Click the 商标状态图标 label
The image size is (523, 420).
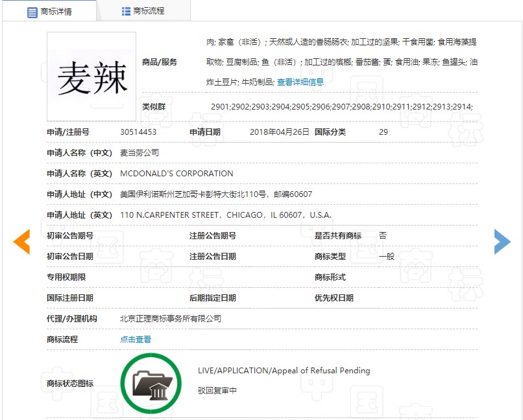tap(70, 383)
